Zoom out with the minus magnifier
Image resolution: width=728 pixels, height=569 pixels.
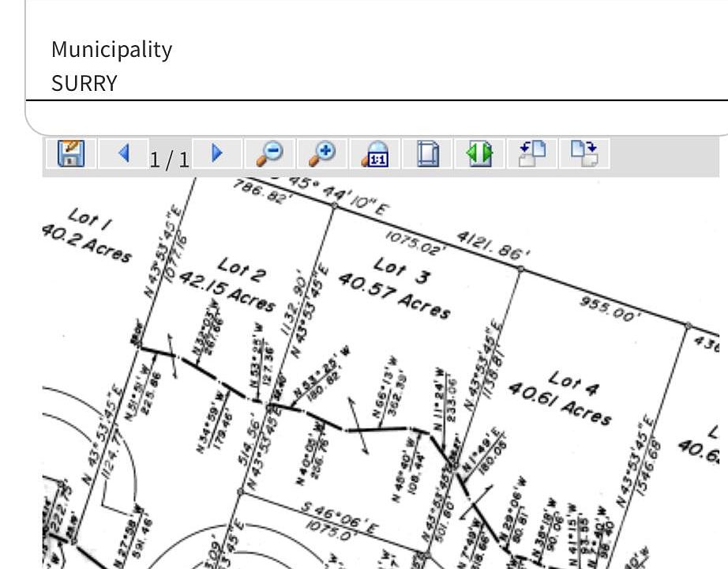[x=269, y=153]
